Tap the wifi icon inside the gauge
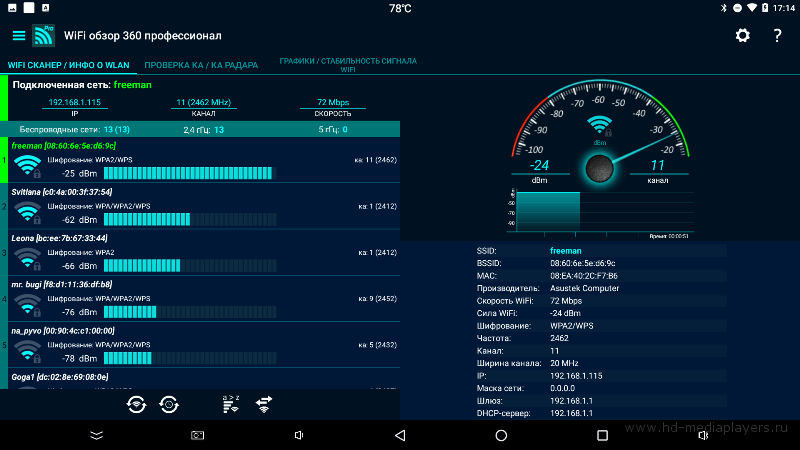 pyautogui.click(x=599, y=126)
